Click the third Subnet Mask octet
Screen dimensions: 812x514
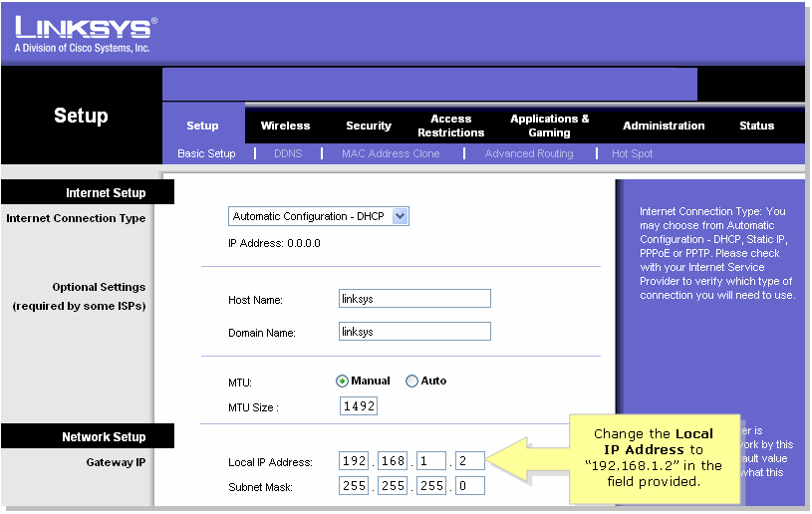[x=431, y=486]
